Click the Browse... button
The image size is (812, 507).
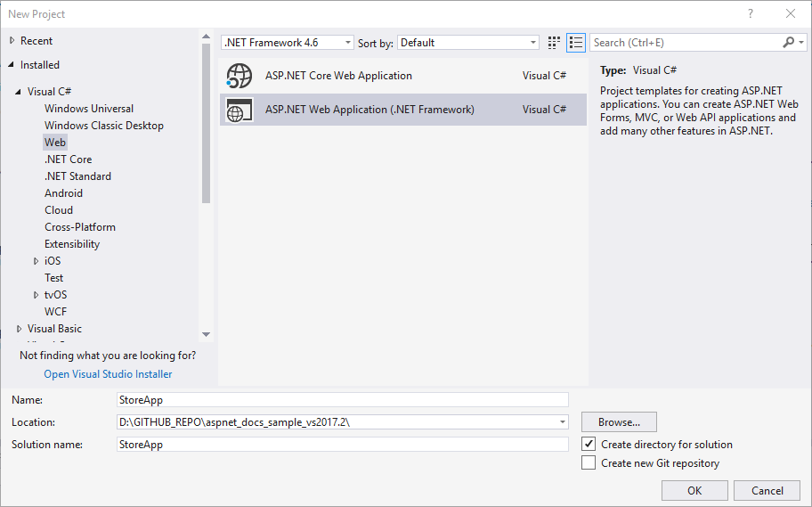coord(619,422)
